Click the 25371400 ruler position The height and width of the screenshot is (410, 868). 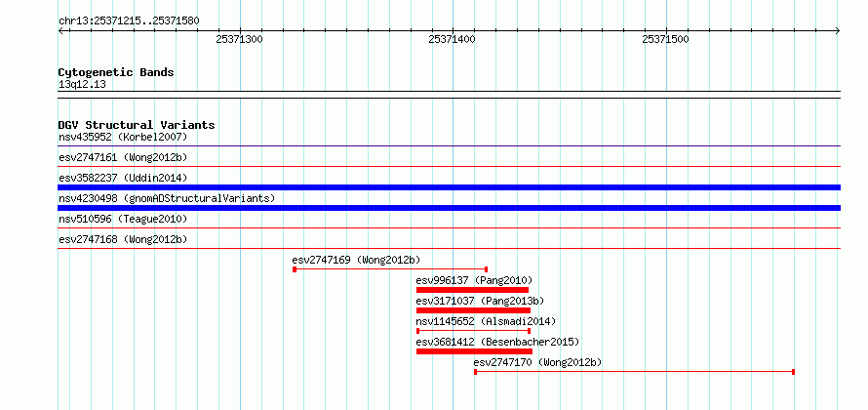(453, 39)
